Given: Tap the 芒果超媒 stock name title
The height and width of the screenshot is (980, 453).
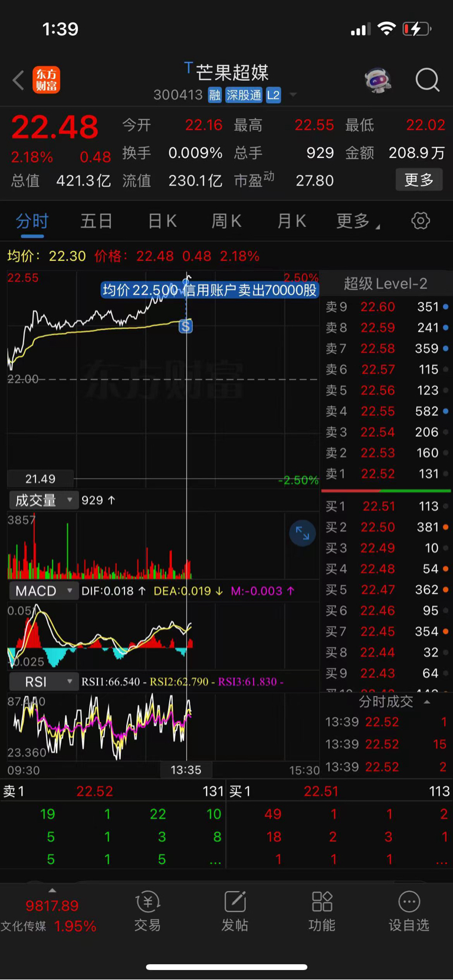Looking at the screenshot, I should click(232, 72).
